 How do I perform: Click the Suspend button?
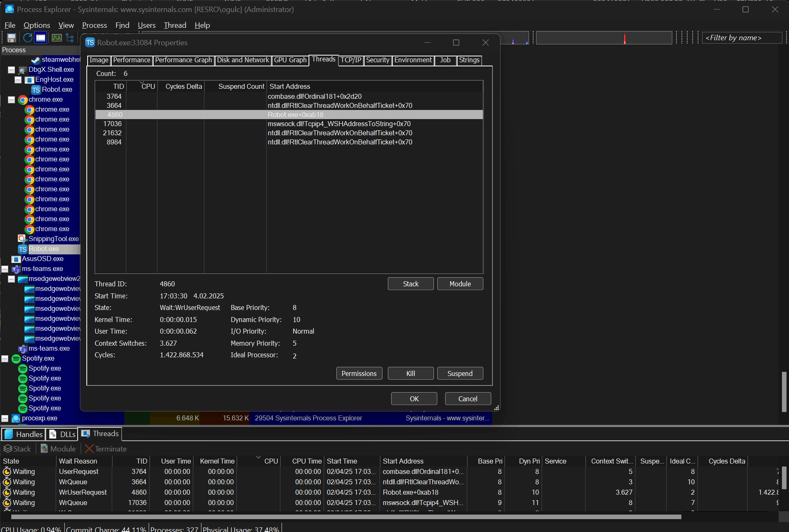tap(460, 373)
